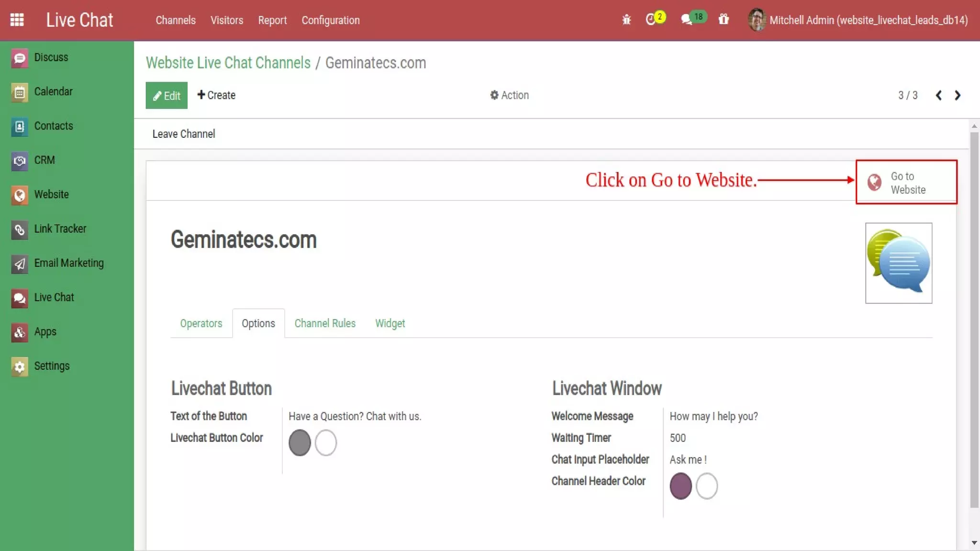Open the conversations messages icon
Image resolution: width=980 pixels, height=551 pixels.
[687, 20]
